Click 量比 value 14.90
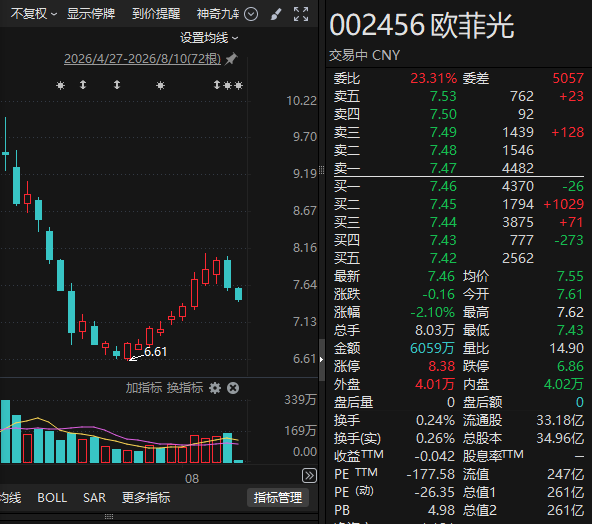Viewport: 592px width, 524px height. [x=567, y=348]
